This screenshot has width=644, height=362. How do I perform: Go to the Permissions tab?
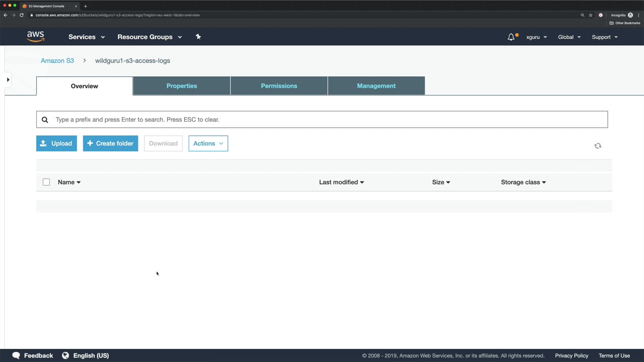[x=279, y=86]
